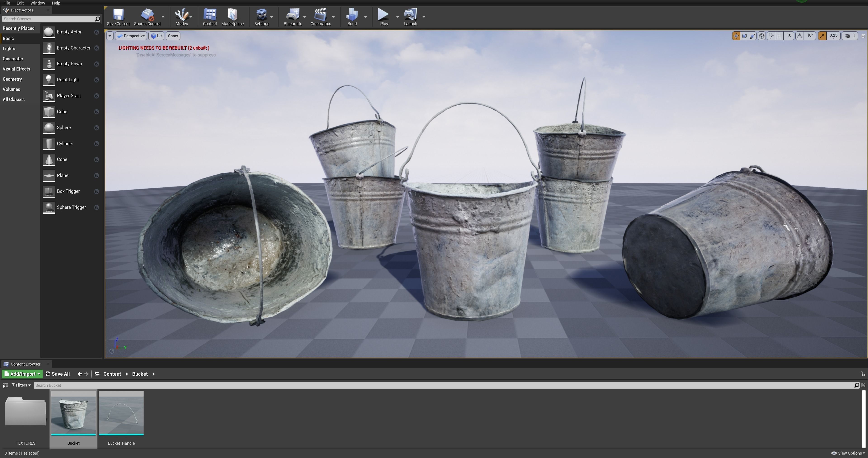Click the Show viewport button

point(173,36)
